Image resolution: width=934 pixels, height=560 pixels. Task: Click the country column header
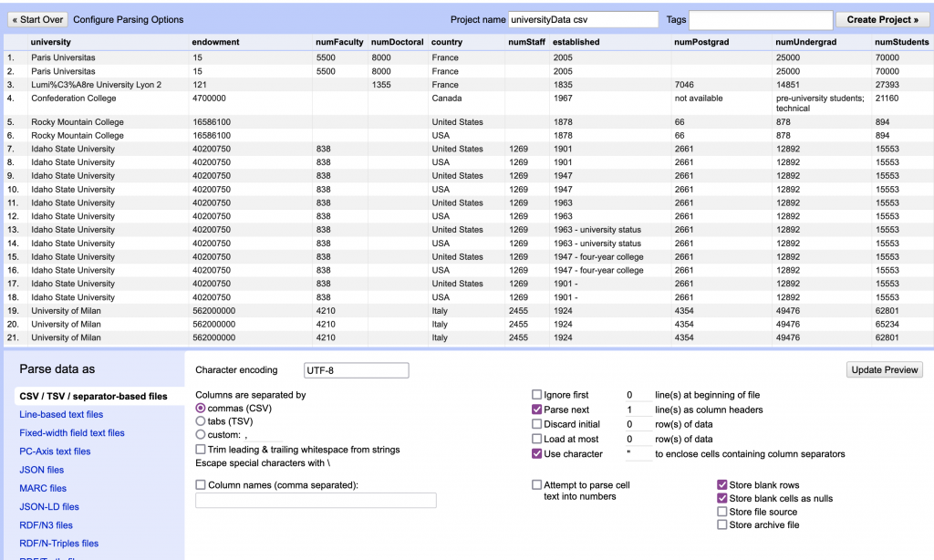447,42
